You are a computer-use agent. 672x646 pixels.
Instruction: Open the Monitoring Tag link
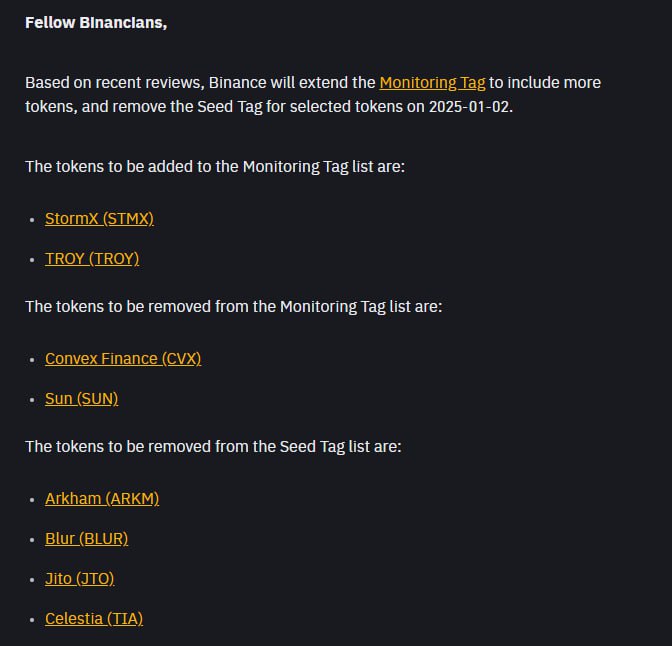[432, 83]
